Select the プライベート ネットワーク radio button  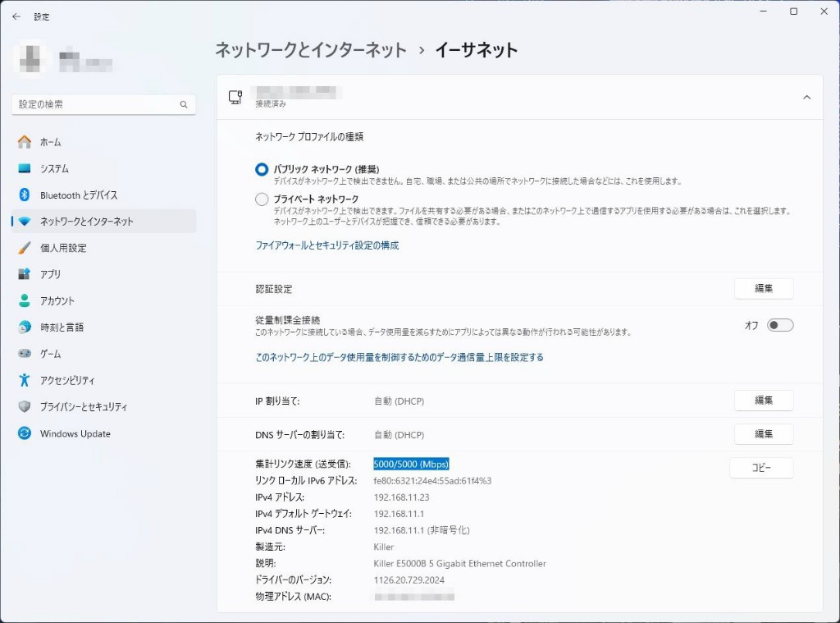pyautogui.click(x=262, y=199)
